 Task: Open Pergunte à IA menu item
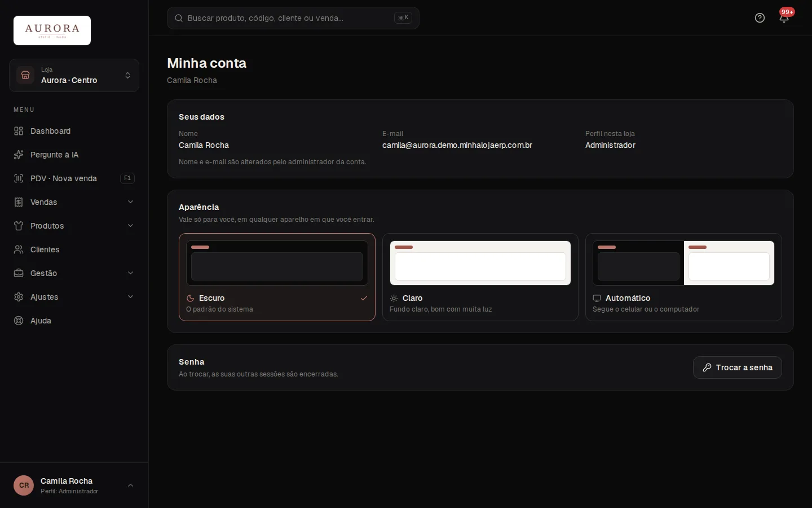pyautogui.click(x=74, y=155)
